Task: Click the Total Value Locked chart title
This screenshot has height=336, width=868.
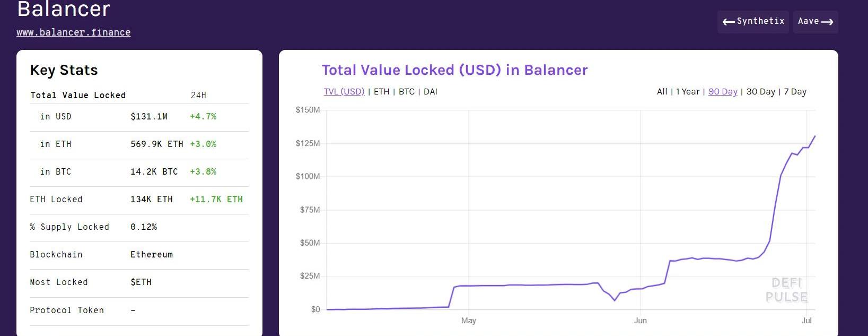Action: [x=454, y=70]
